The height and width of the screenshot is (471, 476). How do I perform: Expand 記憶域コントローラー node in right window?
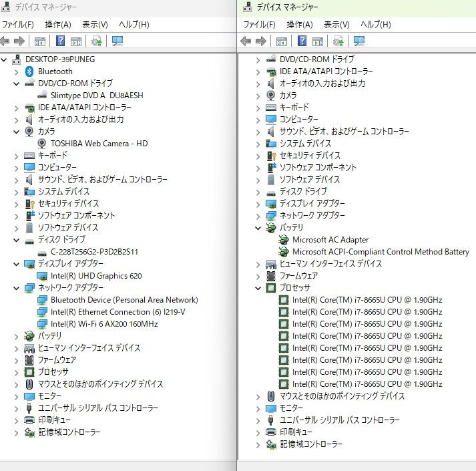[x=258, y=444]
